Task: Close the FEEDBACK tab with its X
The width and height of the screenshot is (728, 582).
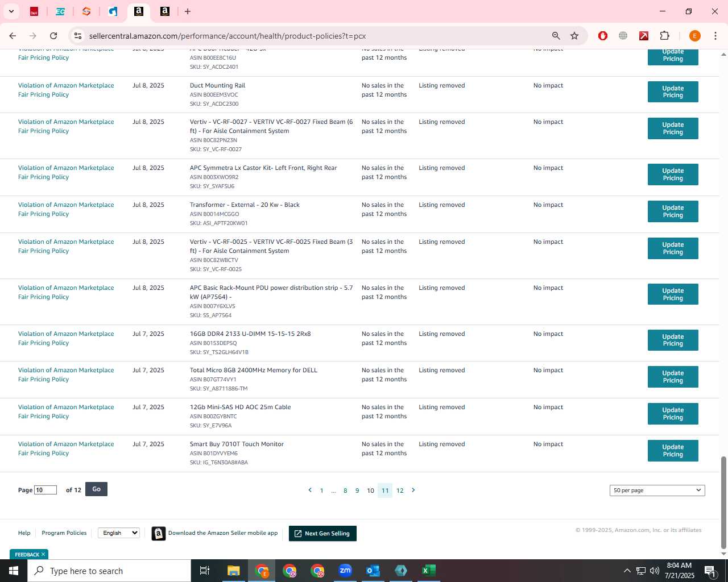Action: pos(43,554)
